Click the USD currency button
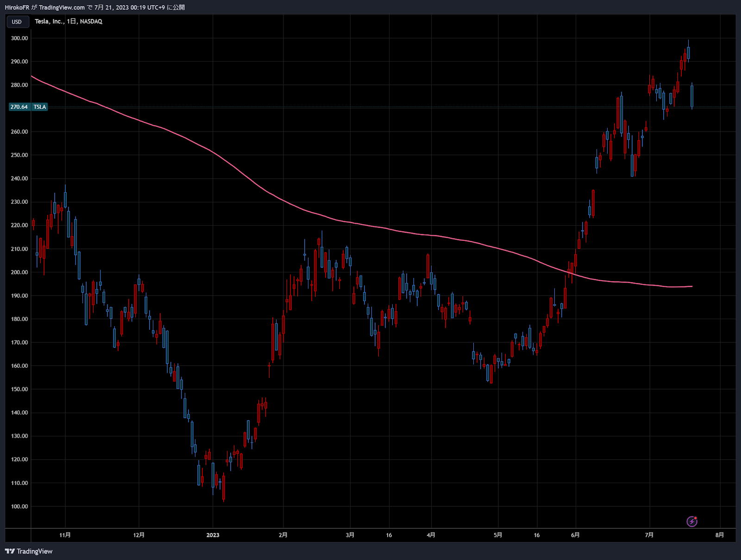 tap(17, 22)
